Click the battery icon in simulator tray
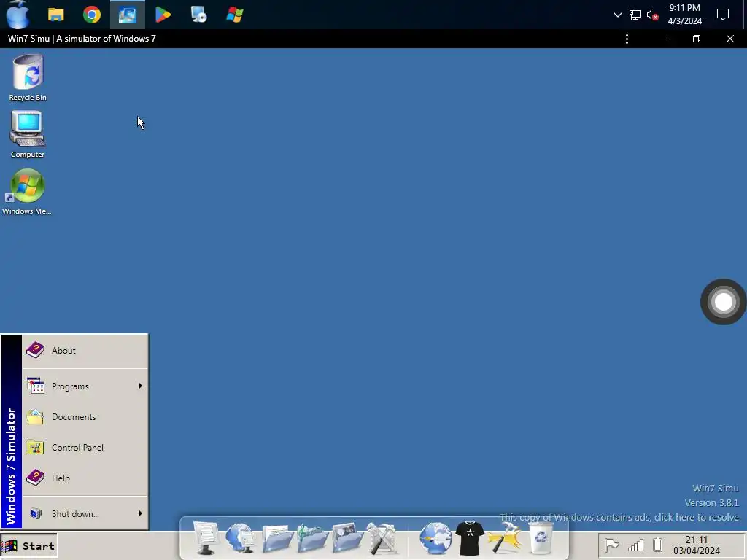Image resolution: width=747 pixels, height=560 pixels. (658, 545)
